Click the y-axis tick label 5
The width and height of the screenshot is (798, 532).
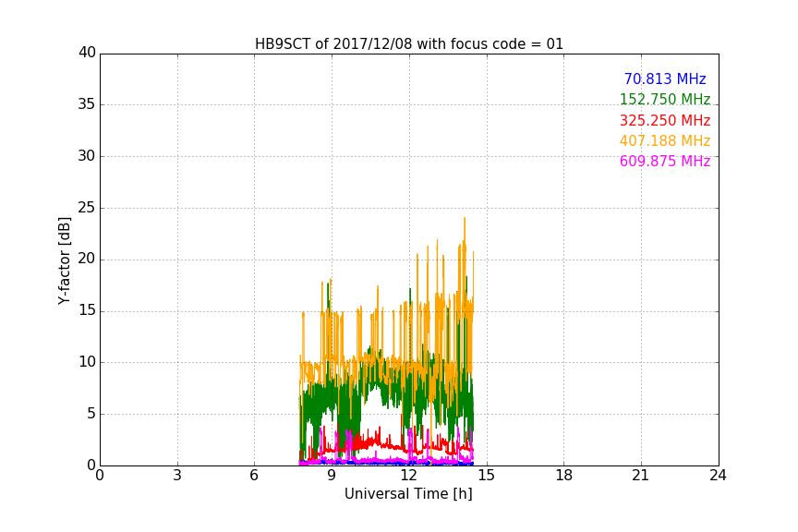(91, 414)
